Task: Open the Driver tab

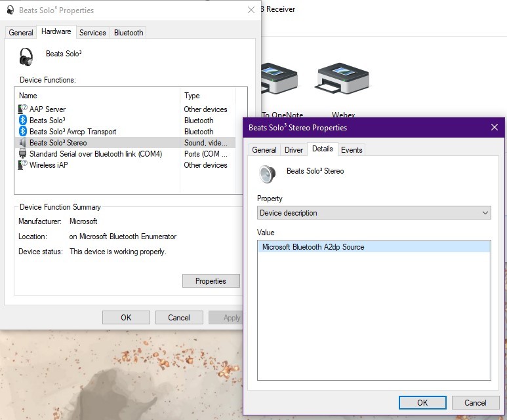Action: tap(294, 150)
